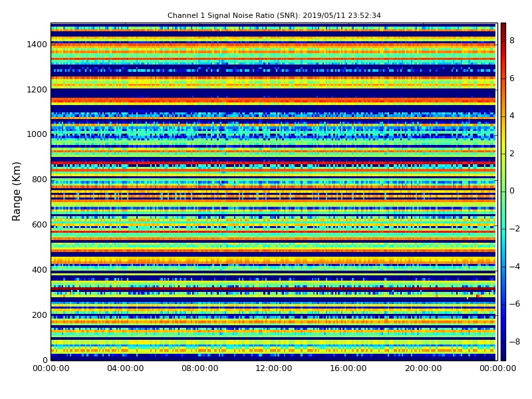Viewport: 532px width, 399px height.
Task: Click the colorbar label −6
Action: coord(515,304)
